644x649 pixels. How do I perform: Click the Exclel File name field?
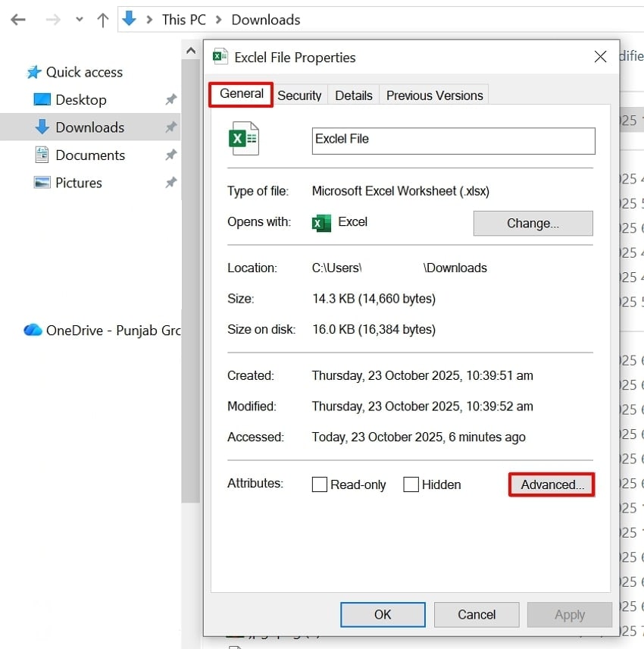pyautogui.click(x=453, y=141)
